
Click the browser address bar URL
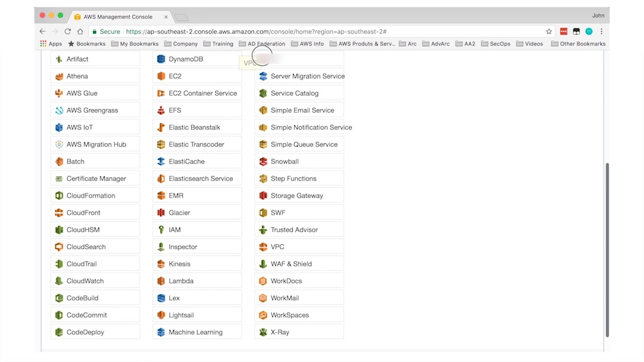click(256, 31)
